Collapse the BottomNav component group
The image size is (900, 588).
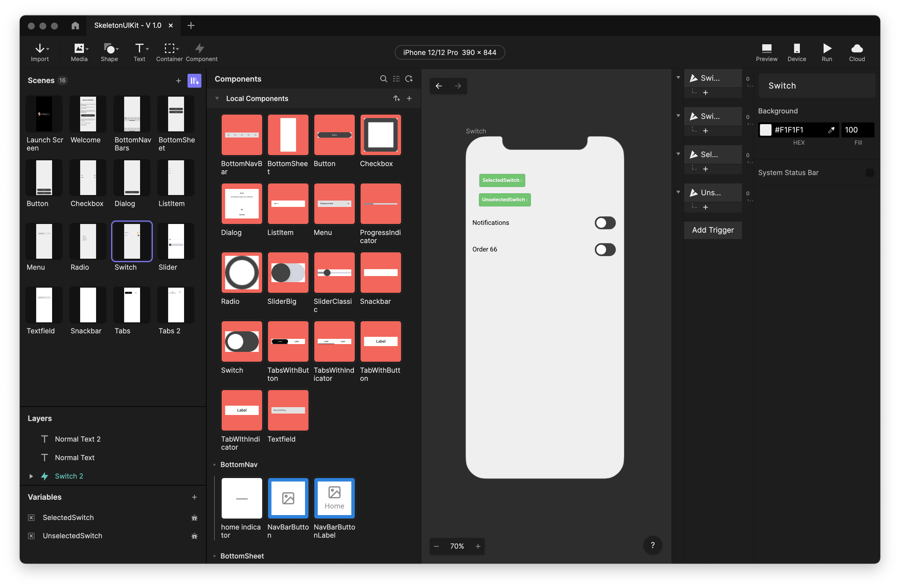click(x=214, y=465)
